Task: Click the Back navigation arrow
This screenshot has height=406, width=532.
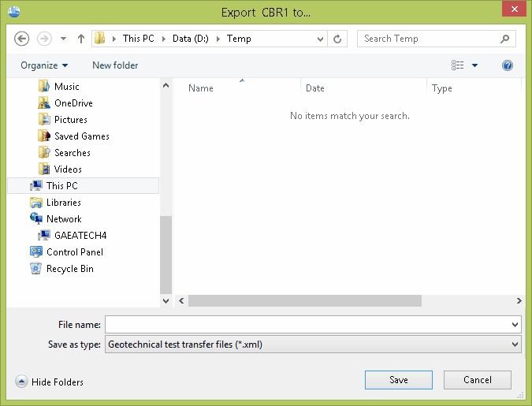Action: click(21, 39)
